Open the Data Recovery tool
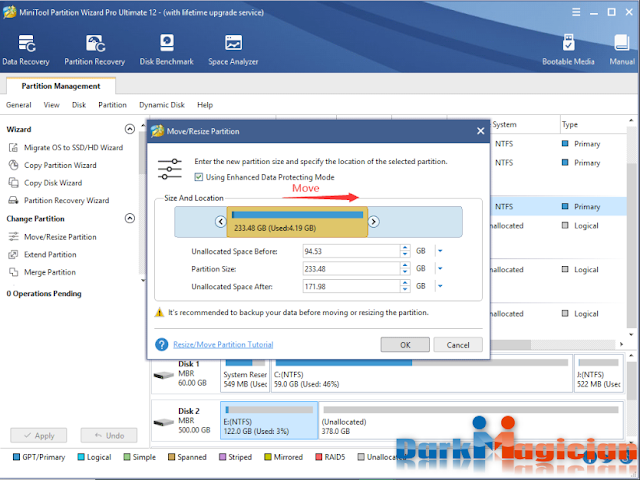This screenshot has height=480, width=640. [26, 50]
